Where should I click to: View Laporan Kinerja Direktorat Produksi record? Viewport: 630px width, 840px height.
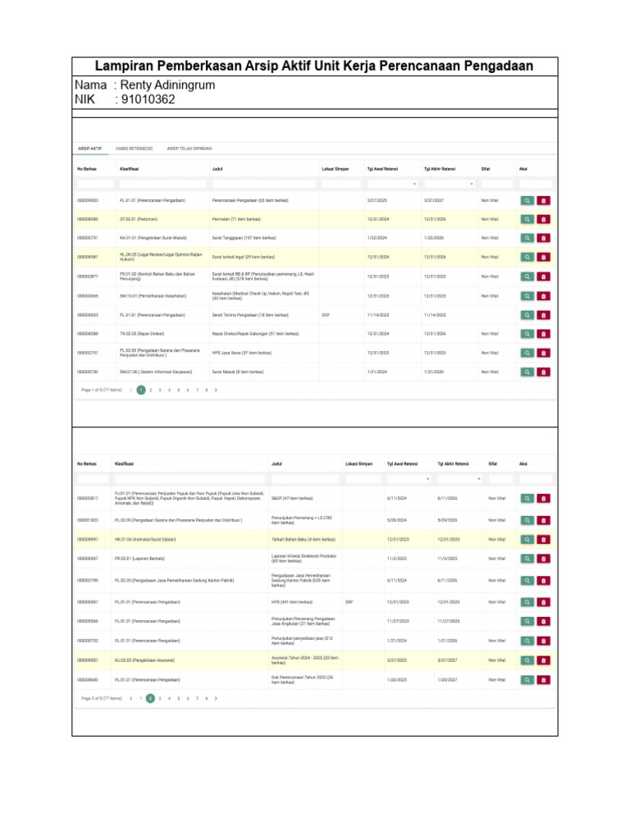[x=527, y=559]
